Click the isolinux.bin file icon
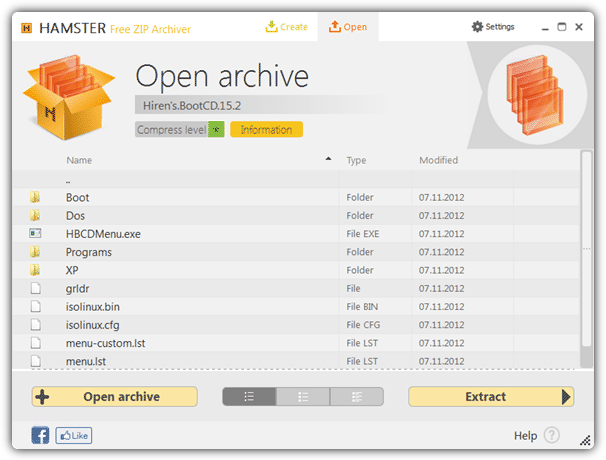606x460 pixels. pos(36,307)
